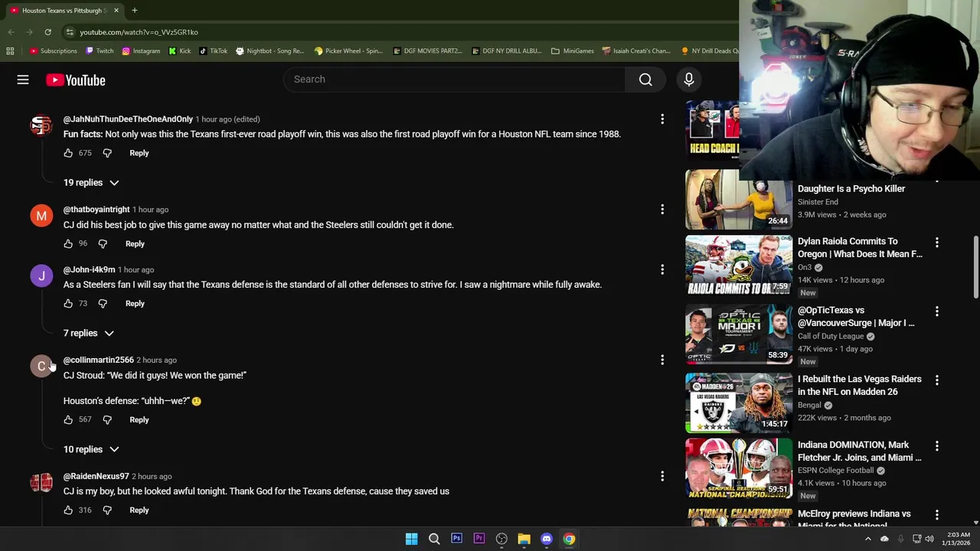This screenshot has height=551, width=980.
Task: Click the John-i4k9m J avatar
Action: [x=41, y=275]
